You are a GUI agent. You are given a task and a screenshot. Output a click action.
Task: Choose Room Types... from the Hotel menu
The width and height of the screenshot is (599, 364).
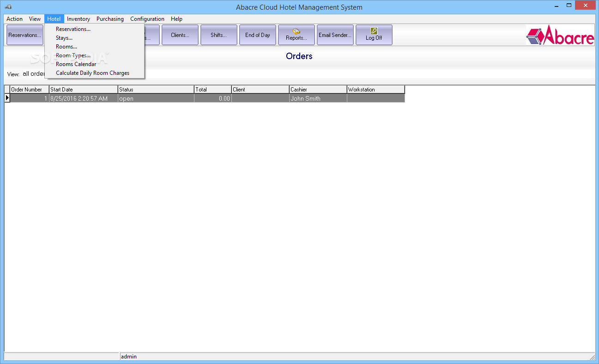click(x=95, y=55)
